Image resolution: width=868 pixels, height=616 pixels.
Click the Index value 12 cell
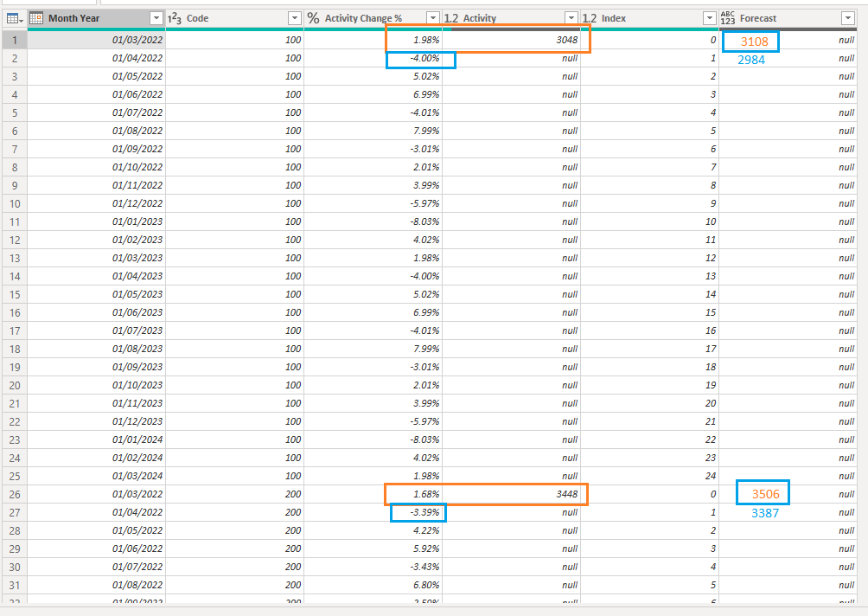[x=650, y=258]
